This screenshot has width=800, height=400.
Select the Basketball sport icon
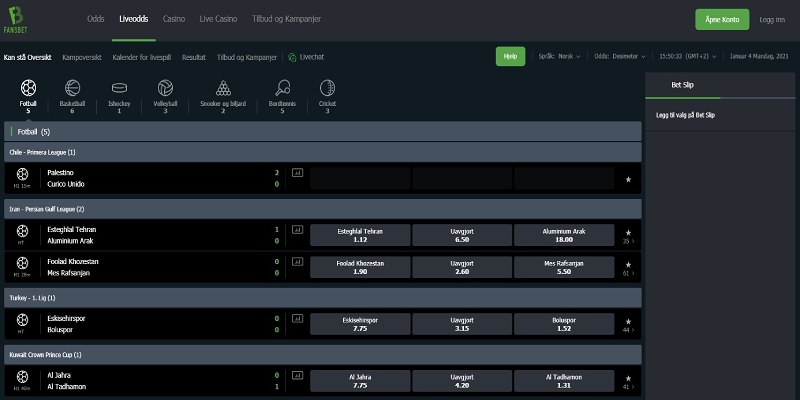tap(72, 88)
